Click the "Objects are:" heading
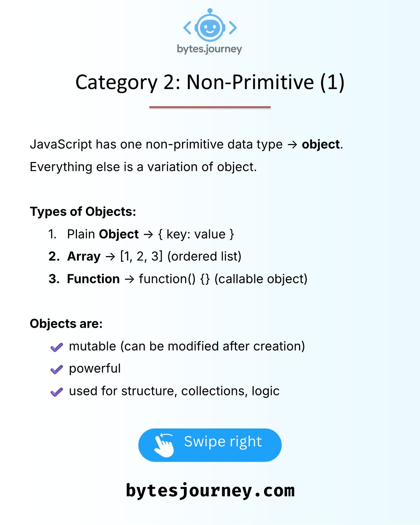The width and height of the screenshot is (420, 525). pyautogui.click(x=66, y=324)
